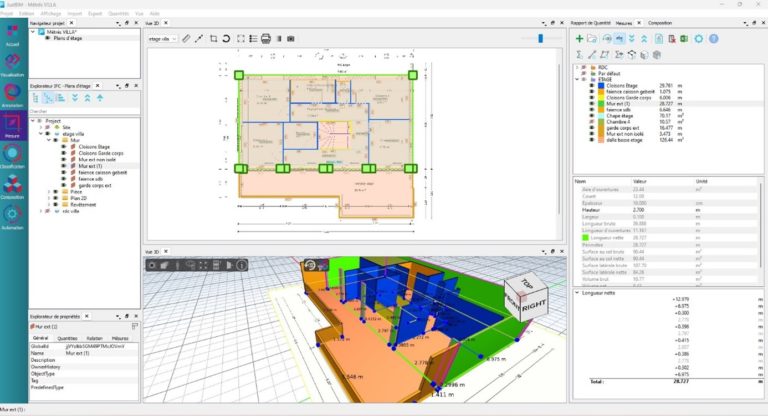
Task: Click the list icon in 2D view toolbar
Action: coord(253,39)
